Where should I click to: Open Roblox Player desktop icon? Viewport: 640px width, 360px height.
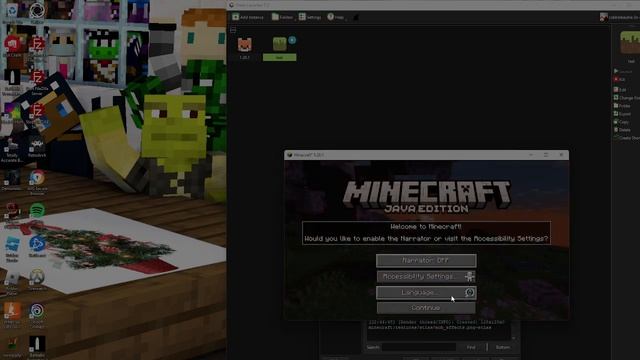click(12, 282)
